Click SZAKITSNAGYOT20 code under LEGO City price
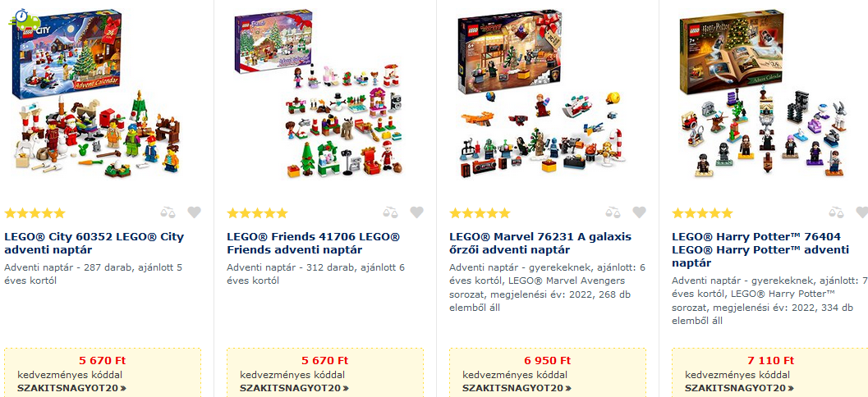 click(72, 388)
